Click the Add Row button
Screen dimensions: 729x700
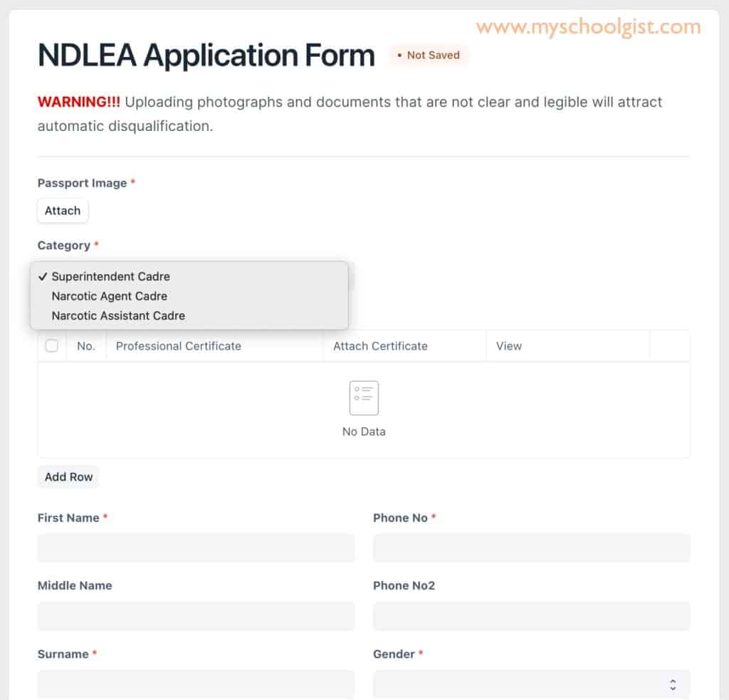[x=68, y=477]
